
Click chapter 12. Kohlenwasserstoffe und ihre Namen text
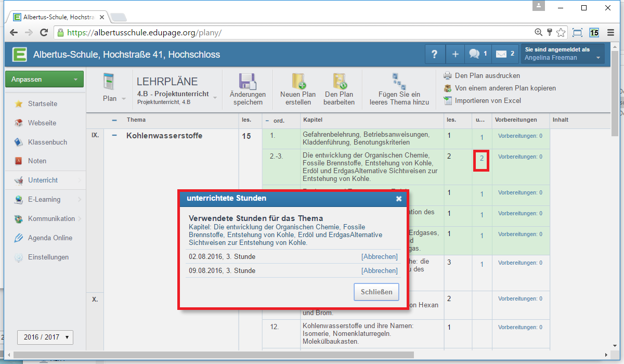(x=358, y=334)
